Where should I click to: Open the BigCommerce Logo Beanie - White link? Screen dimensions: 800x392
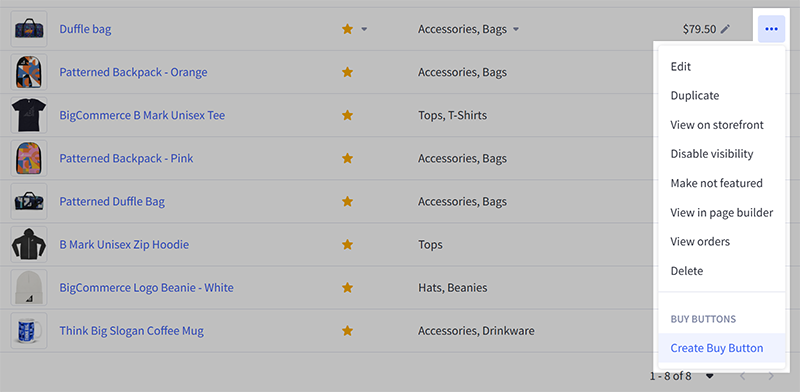(146, 287)
